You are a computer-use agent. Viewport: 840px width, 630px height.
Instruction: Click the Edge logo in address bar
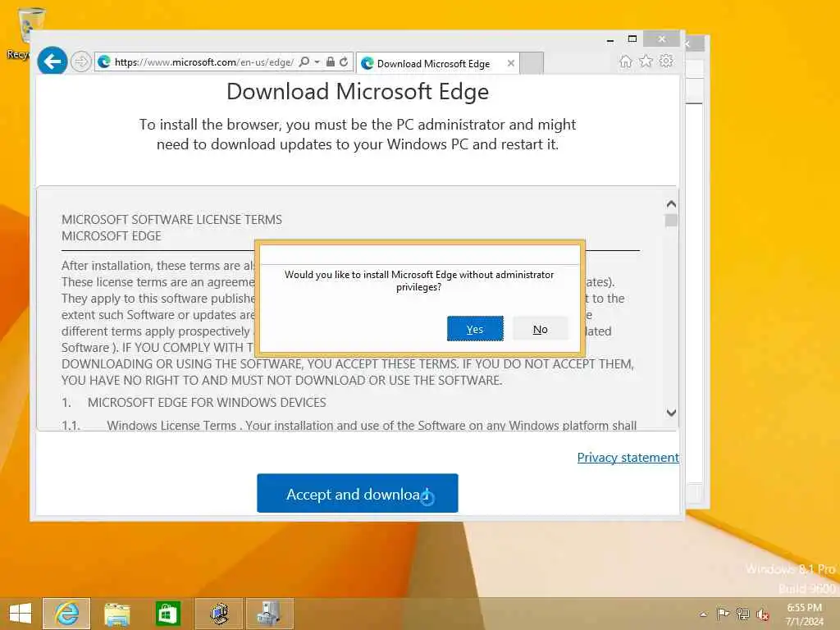pyautogui.click(x=104, y=62)
